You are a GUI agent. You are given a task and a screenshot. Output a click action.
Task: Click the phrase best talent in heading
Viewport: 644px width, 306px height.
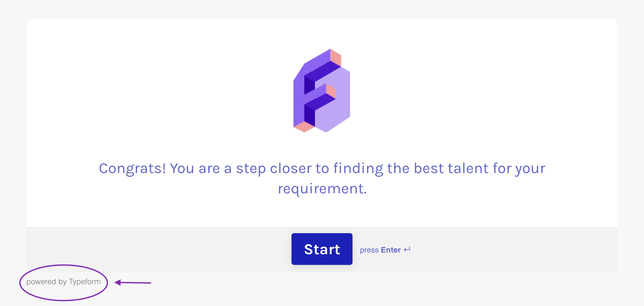point(451,168)
